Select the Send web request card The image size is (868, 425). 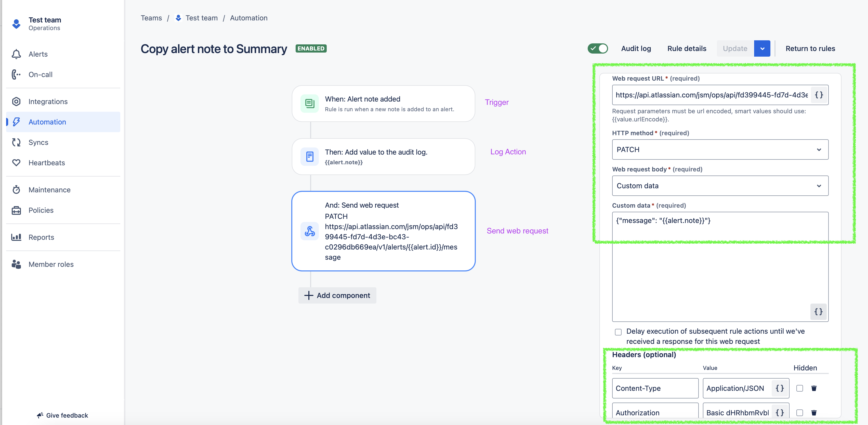point(383,231)
